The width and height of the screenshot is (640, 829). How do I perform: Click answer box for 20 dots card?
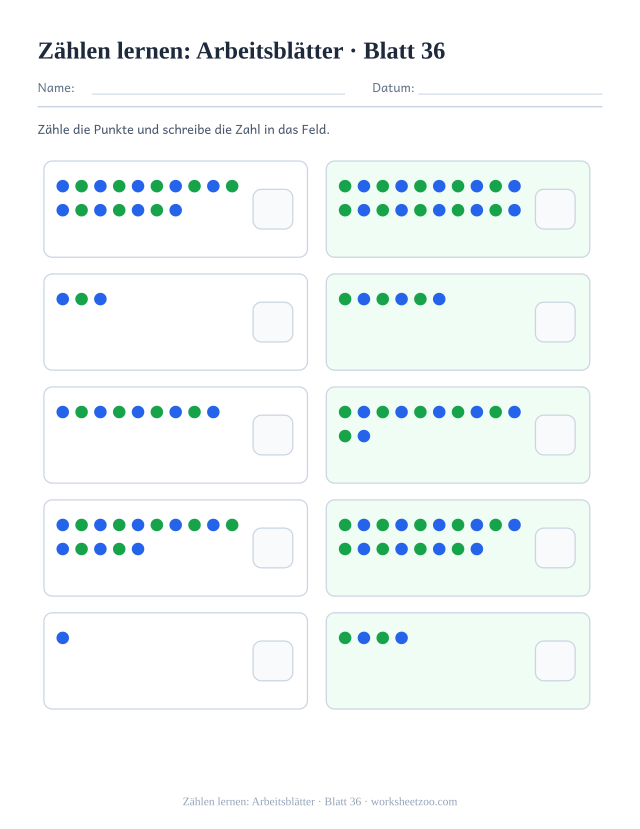(x=555, y=209)
